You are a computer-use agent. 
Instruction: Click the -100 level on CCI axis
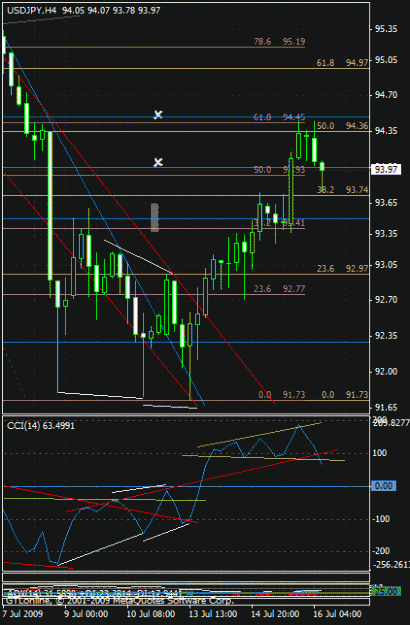[381, 519]
